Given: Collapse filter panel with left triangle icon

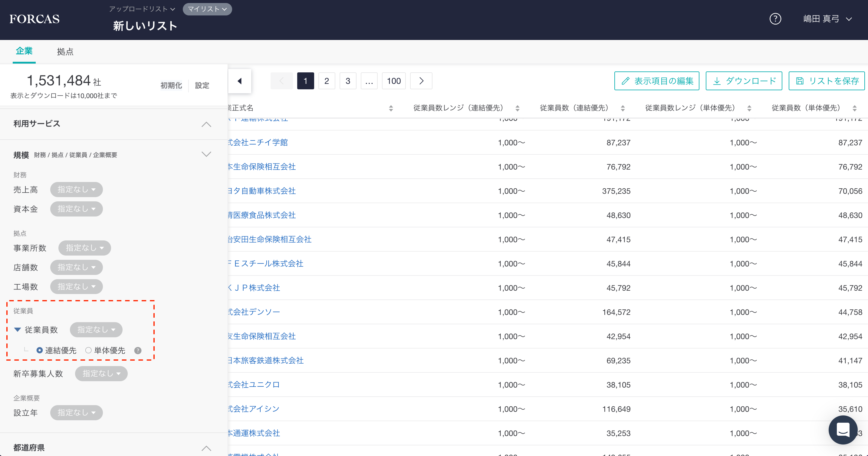Looking at the screenshot, I should tap(240, 81).
